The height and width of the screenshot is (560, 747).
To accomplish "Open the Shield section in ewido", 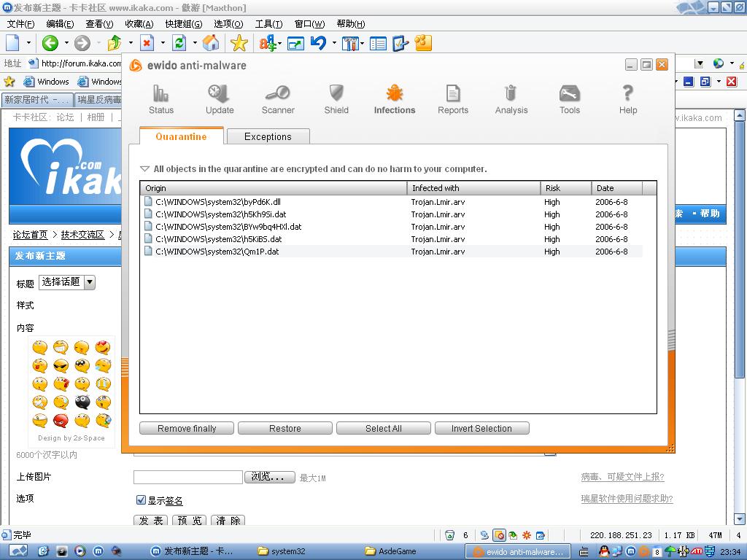I will click(336, 99).
